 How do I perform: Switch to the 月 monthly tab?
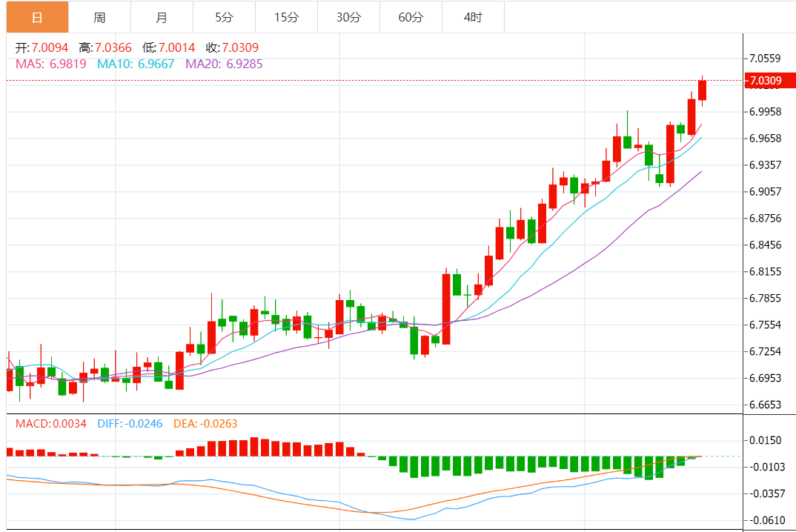pyautogui.click(x=162, y=17)
